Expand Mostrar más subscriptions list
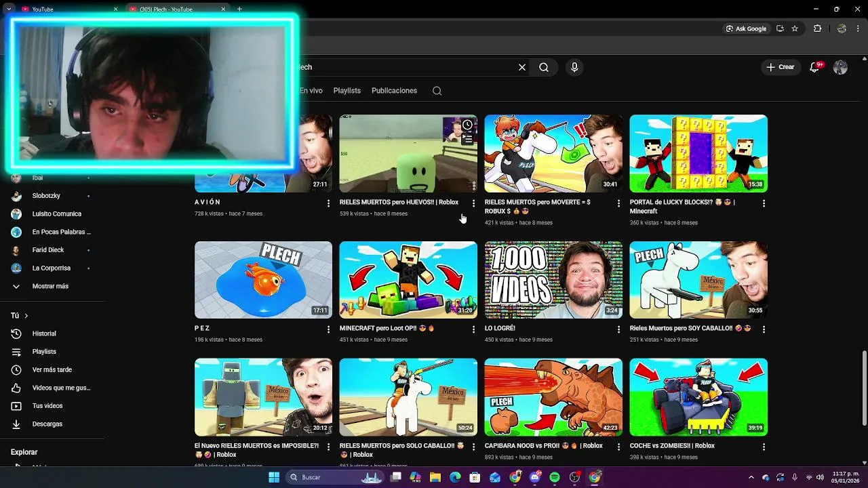The height and width of the screenshot is (488, 868). [50, 286]
